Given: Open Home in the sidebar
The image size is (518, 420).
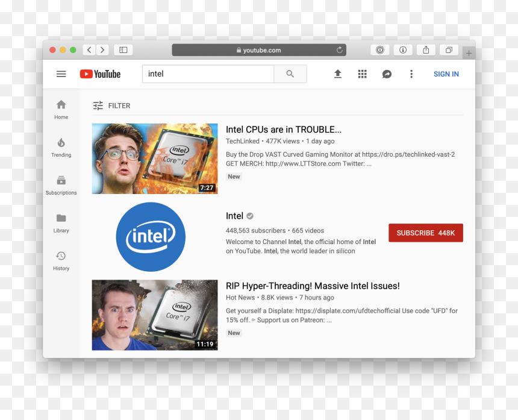Looking at the screenshot, I should [61, 110].
